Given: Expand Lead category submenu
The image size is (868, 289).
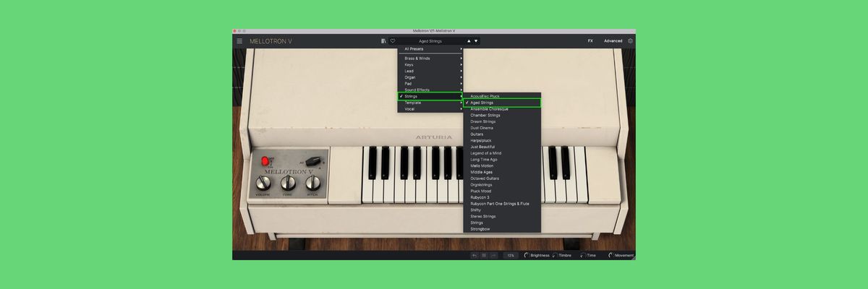Looking at the screenshot, I should 430,71.
